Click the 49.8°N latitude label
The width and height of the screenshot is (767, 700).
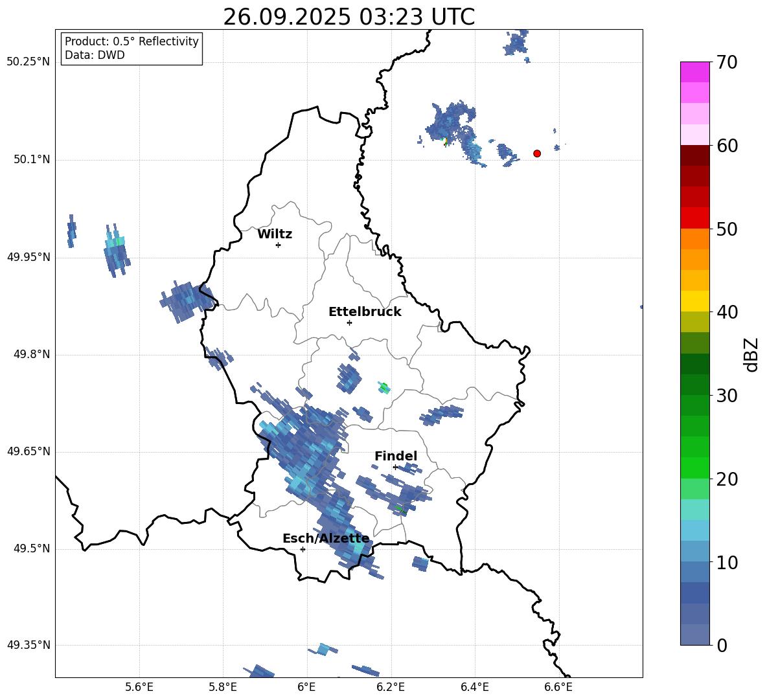pyautogui.click(x=32, y=354)
